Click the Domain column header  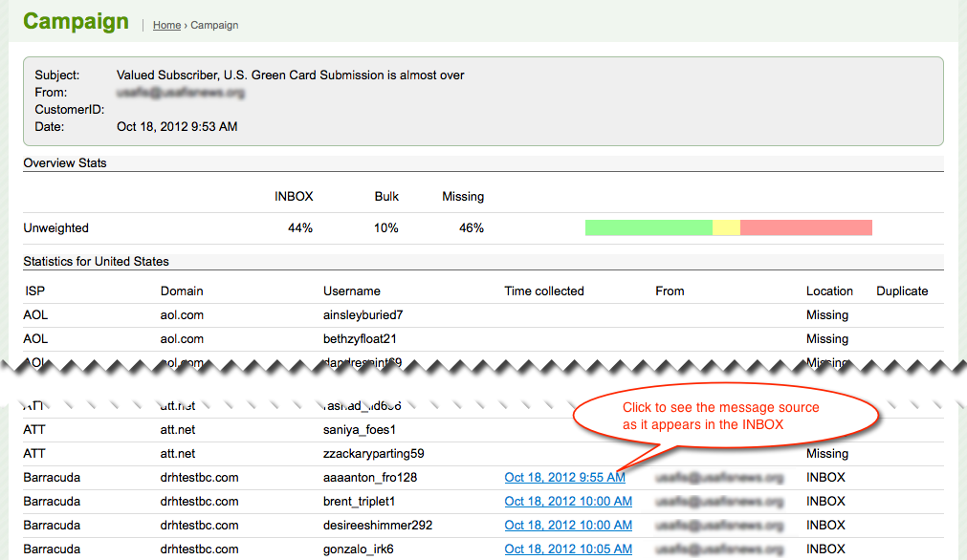(x=182, y=291)
